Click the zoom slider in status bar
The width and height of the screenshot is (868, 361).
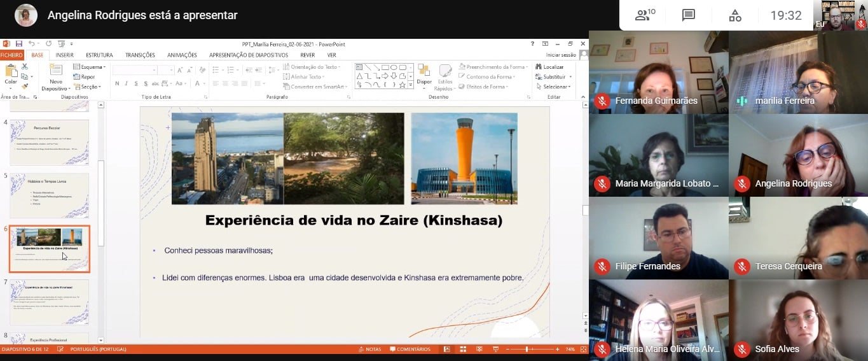pos(527,349)
